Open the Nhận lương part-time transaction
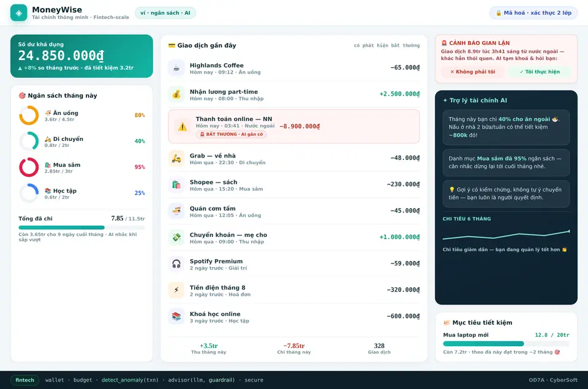588x389 pixels. pos(294,94)
